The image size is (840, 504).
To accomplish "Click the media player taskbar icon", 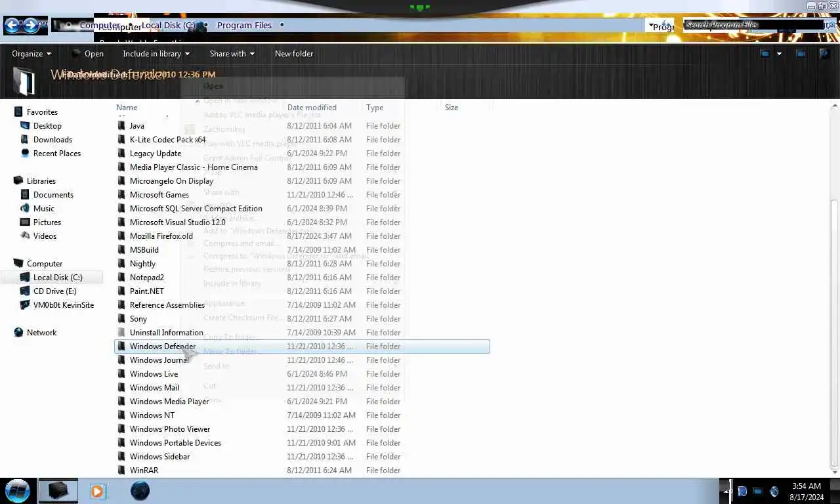I will point(97,490).
